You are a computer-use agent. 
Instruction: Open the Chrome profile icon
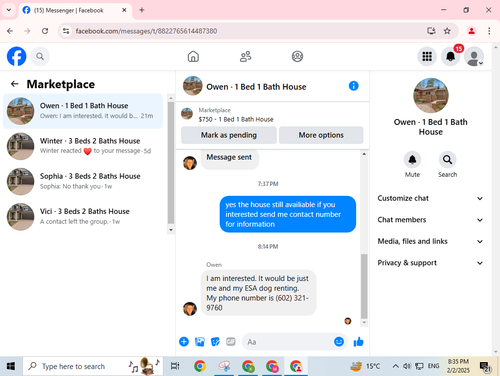pyautogui.click(x=471, y=31)
